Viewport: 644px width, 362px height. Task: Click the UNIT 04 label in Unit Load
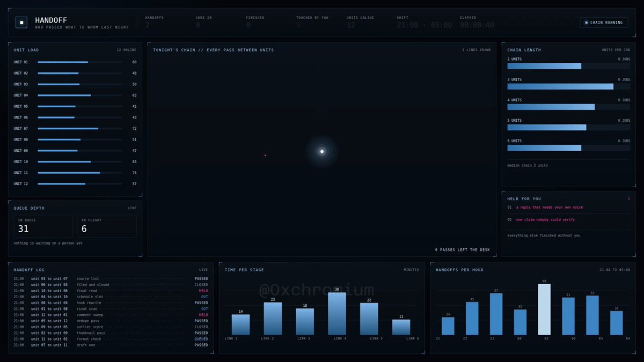(21, 95)
